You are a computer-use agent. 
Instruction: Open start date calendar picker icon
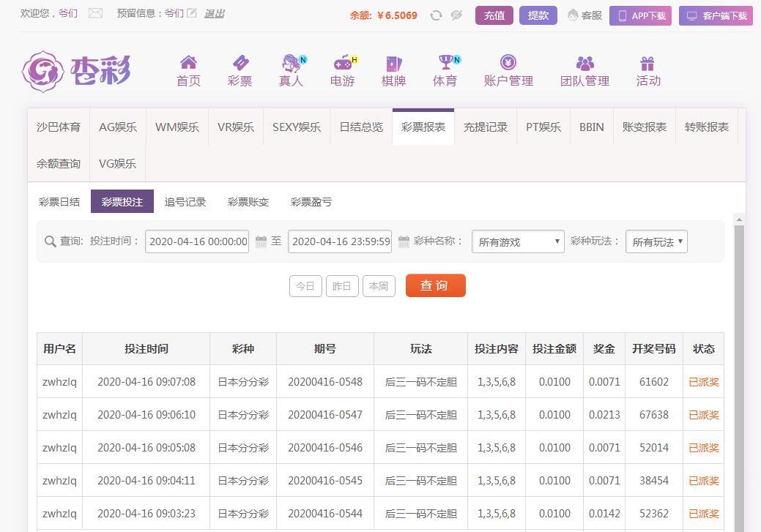click(261, 241)
